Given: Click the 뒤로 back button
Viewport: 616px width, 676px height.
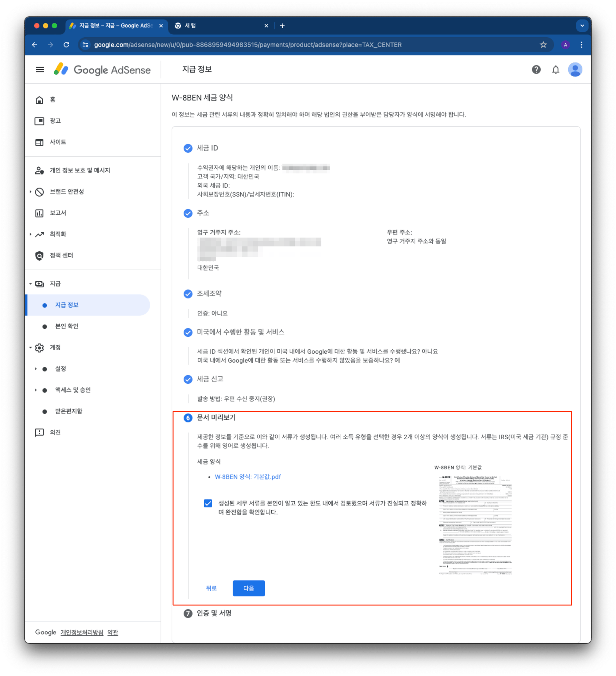Looking at the screenshot, I should click(x=211, y=588).
